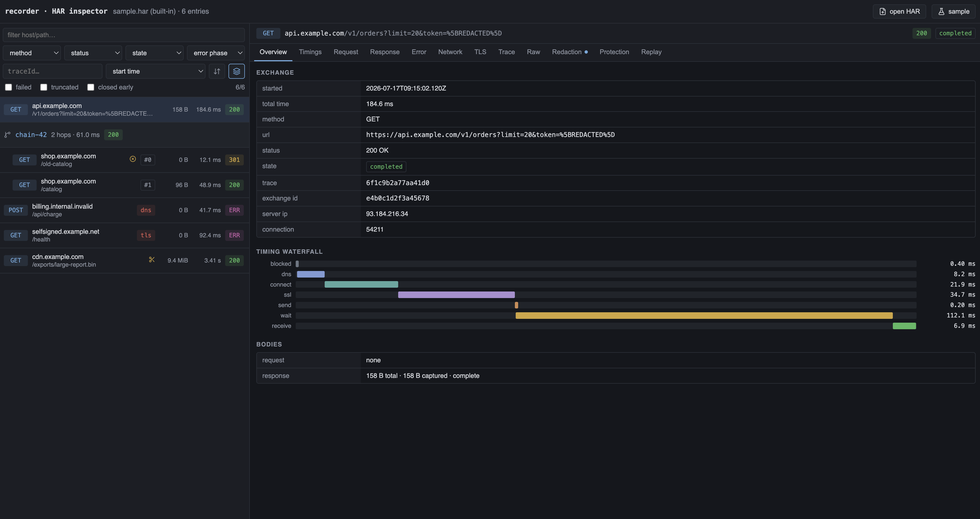Click the 112.1 ms wait duration value
The height and width of the screenshot is (519, 980).
point(961,315)
